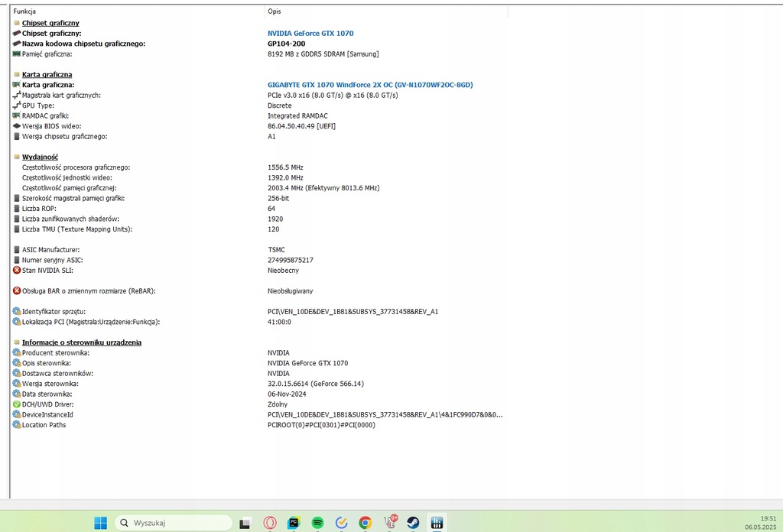Select the bold Chipset graficzny: row label

point(51,34)
